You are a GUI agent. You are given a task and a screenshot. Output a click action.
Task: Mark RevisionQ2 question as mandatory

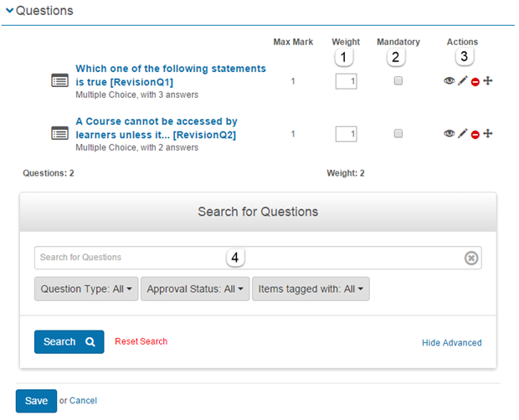point(398,133)
